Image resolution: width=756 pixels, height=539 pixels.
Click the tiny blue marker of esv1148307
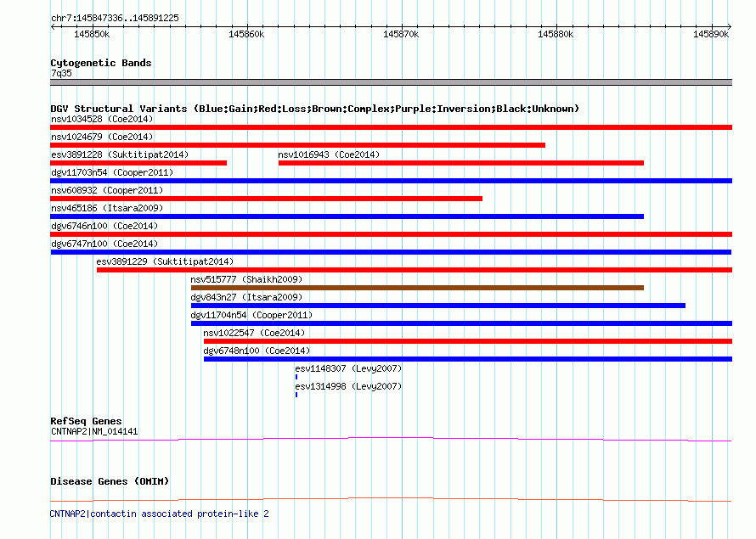[x=296, y=377]
